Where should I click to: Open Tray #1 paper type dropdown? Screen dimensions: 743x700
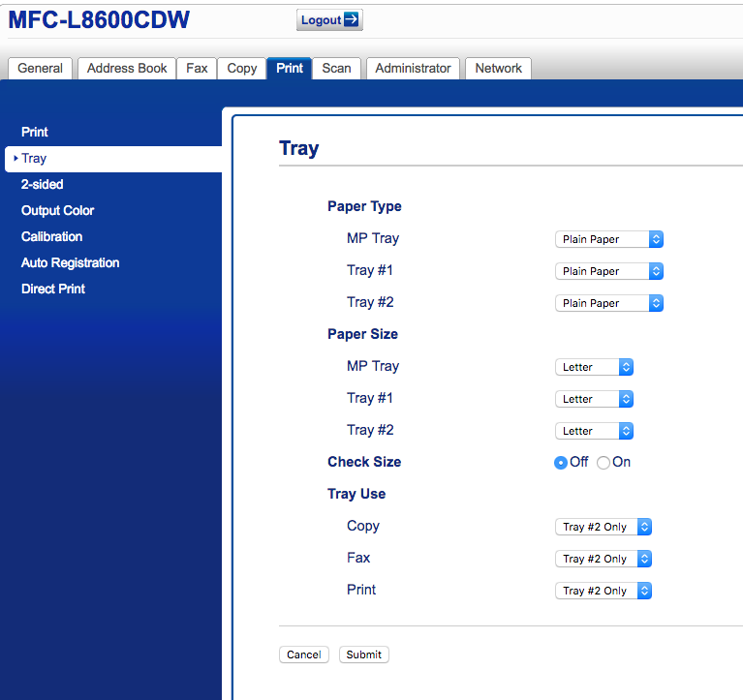[x=609, y=271]
